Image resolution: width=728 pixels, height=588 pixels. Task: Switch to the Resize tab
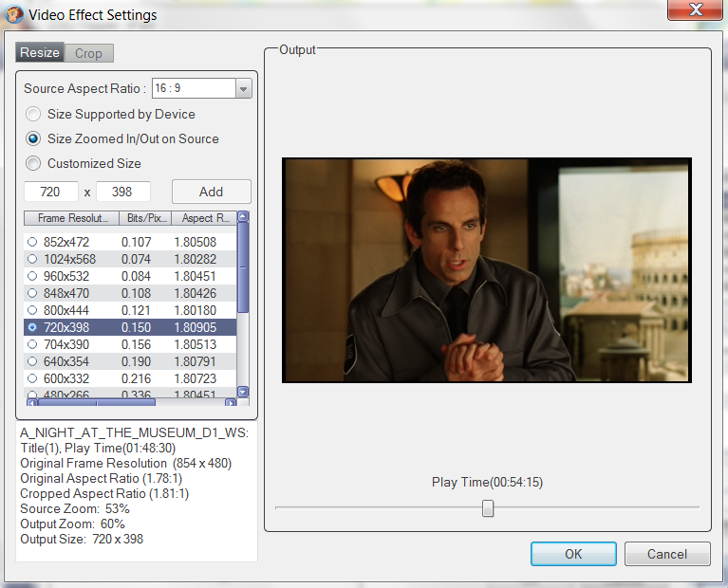(40, 53)
